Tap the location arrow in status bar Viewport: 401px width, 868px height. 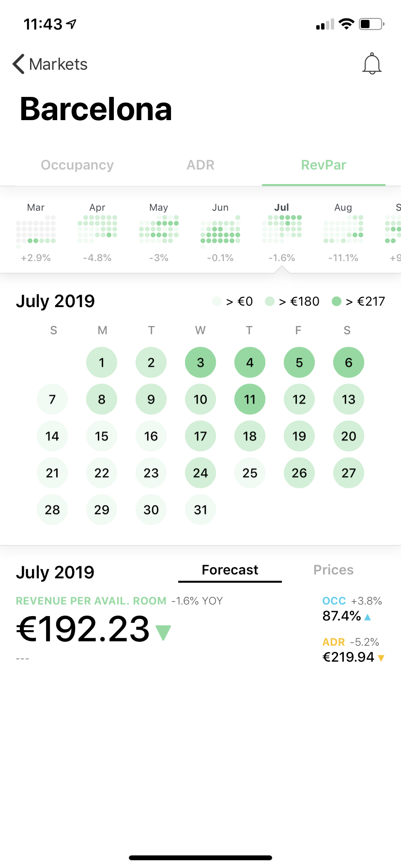72,24
